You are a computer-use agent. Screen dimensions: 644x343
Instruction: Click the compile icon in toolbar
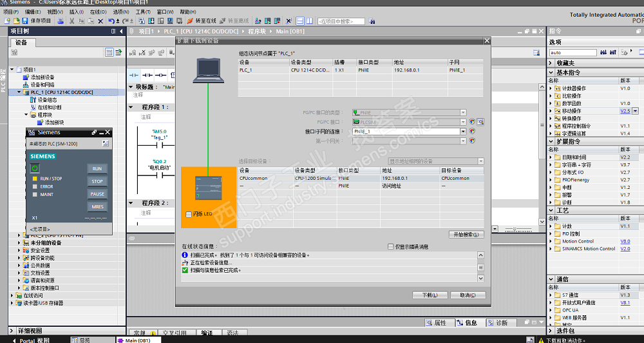[x=142, y=21]
